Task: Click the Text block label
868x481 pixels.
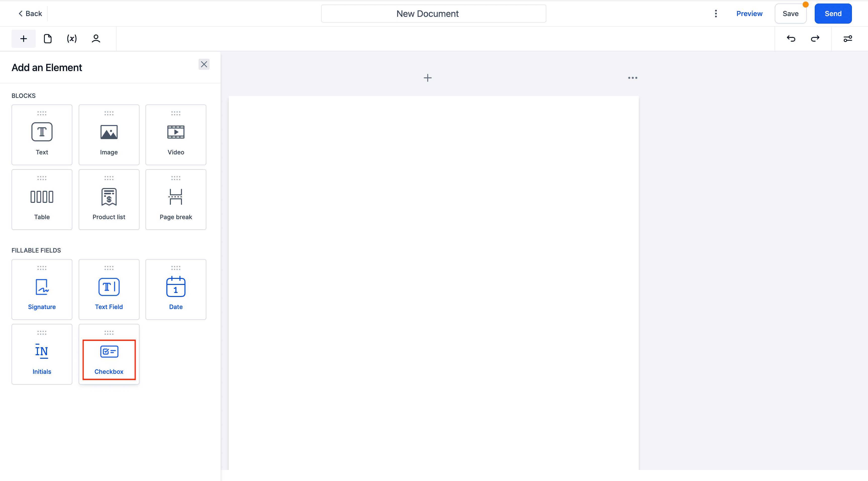Action: point(42,152)
